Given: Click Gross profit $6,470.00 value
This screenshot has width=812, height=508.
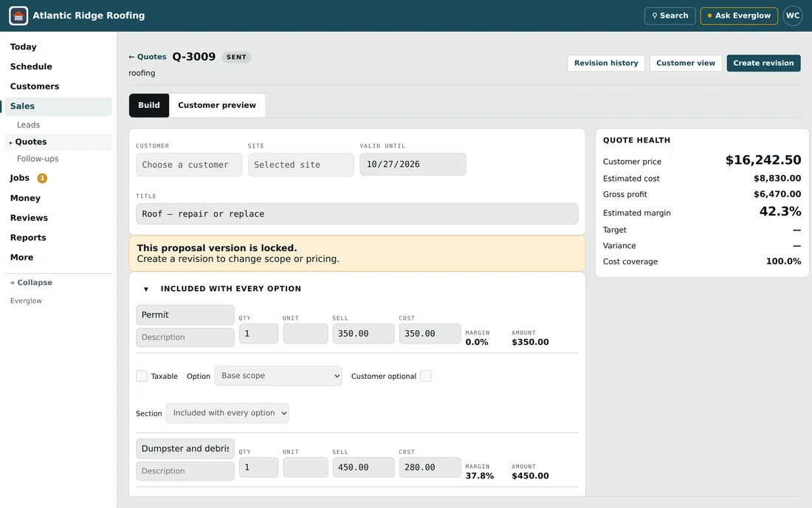Looking at the screenshot, I should [777, 194].
